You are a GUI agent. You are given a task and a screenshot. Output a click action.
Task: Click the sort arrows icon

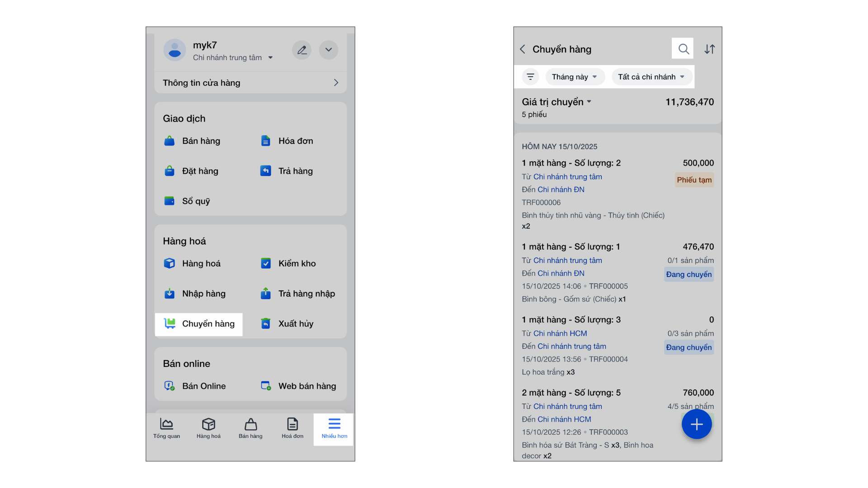(x=709, y=49)
